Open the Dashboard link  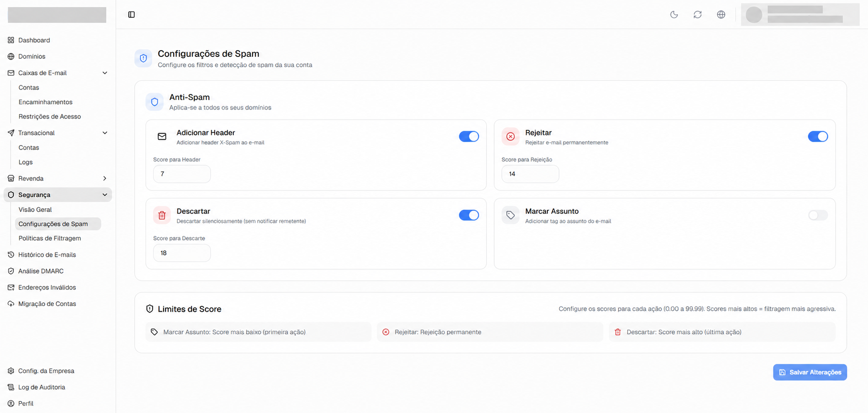34,40
